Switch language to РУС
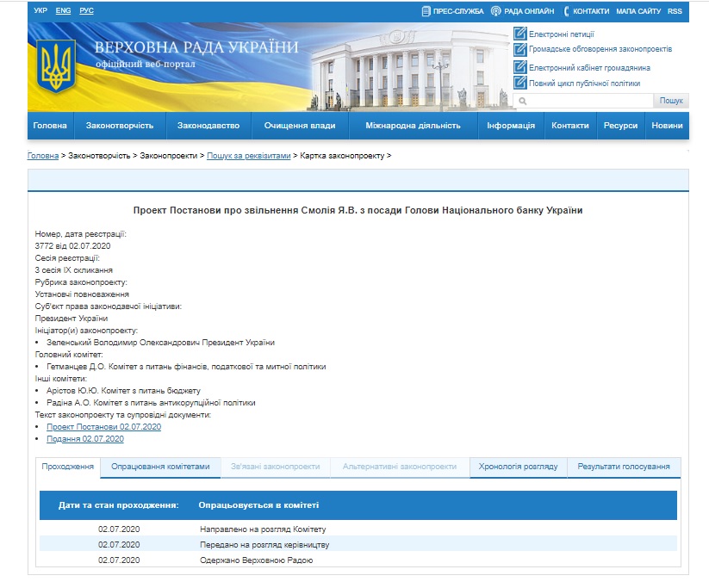The image size is (709, 588). pyautogui.click(x=86, y=10)
